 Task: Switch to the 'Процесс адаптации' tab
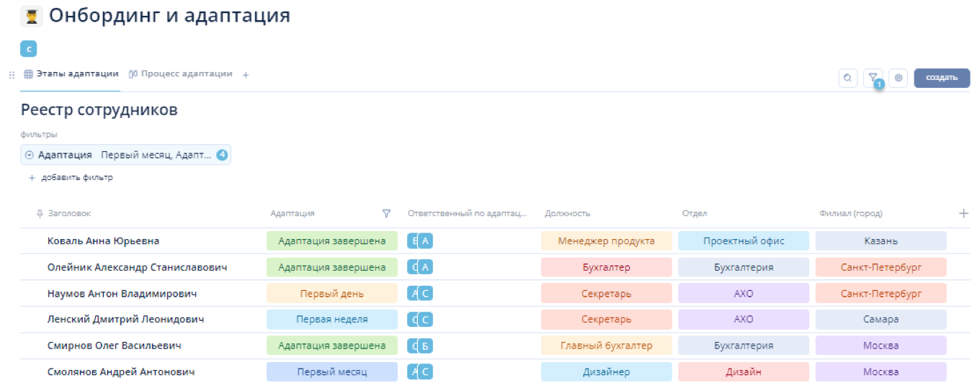tap(181, 73)
